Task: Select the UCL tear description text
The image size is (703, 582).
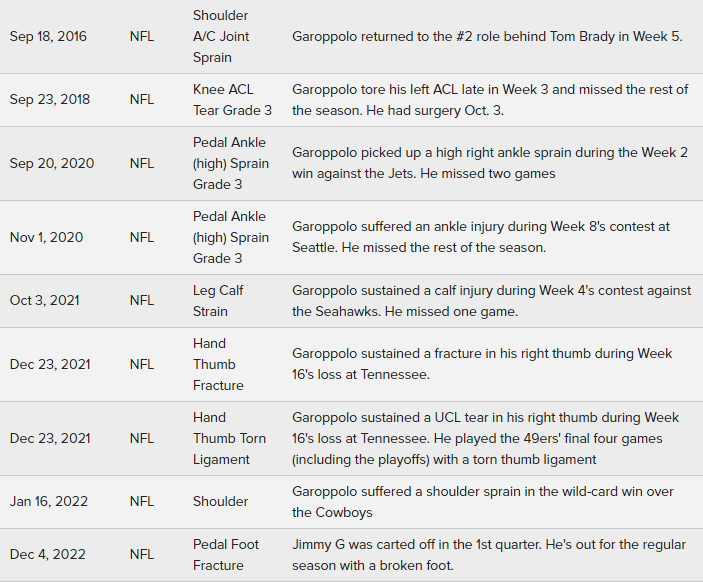Action: [485, 438]
